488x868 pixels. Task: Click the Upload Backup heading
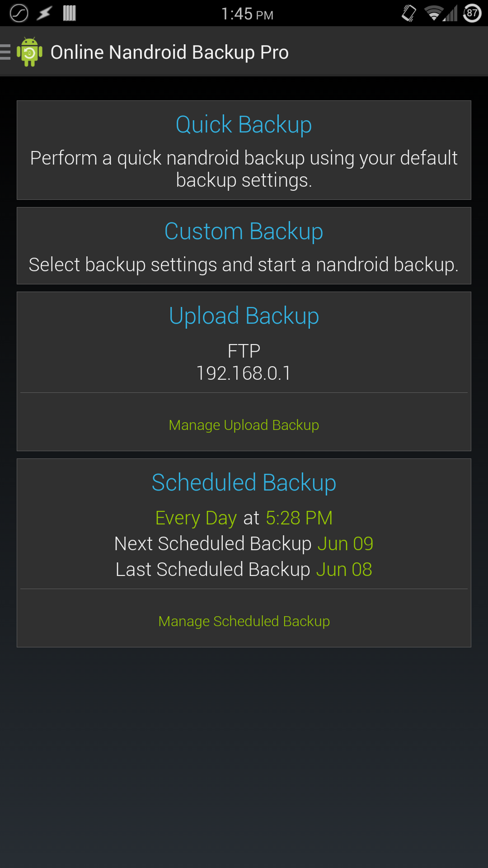pos(244,316)
